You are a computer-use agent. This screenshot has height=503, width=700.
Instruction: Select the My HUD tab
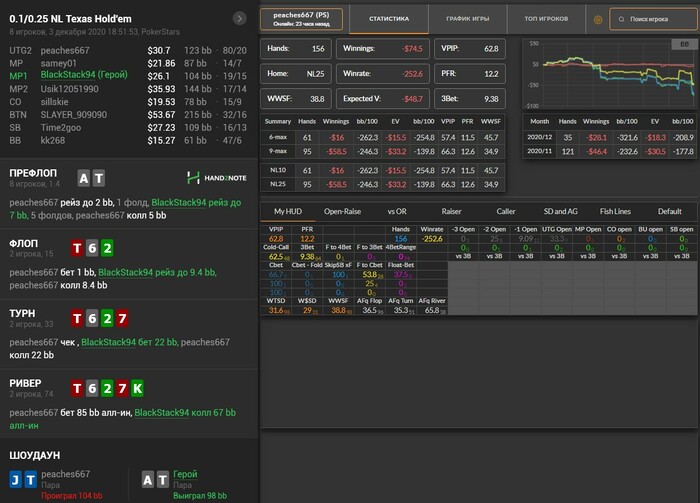(288, 212)
